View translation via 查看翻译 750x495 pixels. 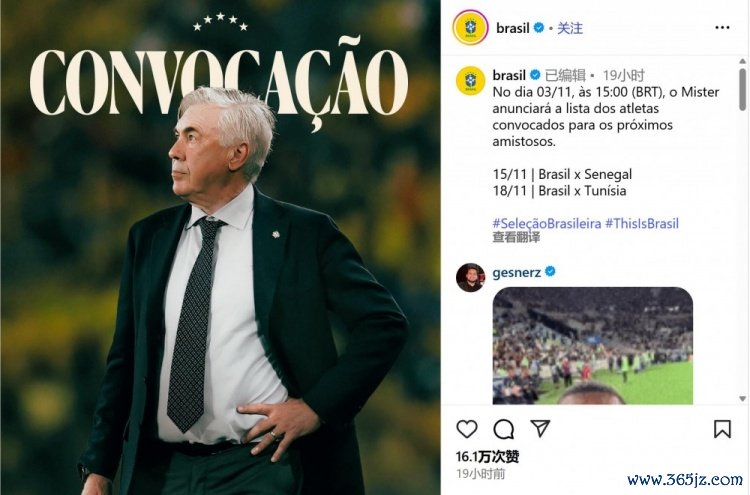click(516, 237)
